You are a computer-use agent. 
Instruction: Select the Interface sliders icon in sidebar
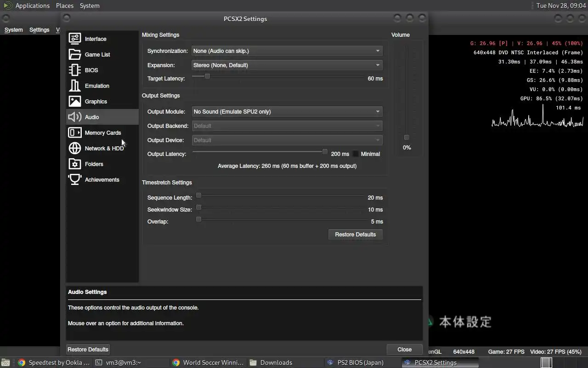pyautogui.click(x=75, y=39)
